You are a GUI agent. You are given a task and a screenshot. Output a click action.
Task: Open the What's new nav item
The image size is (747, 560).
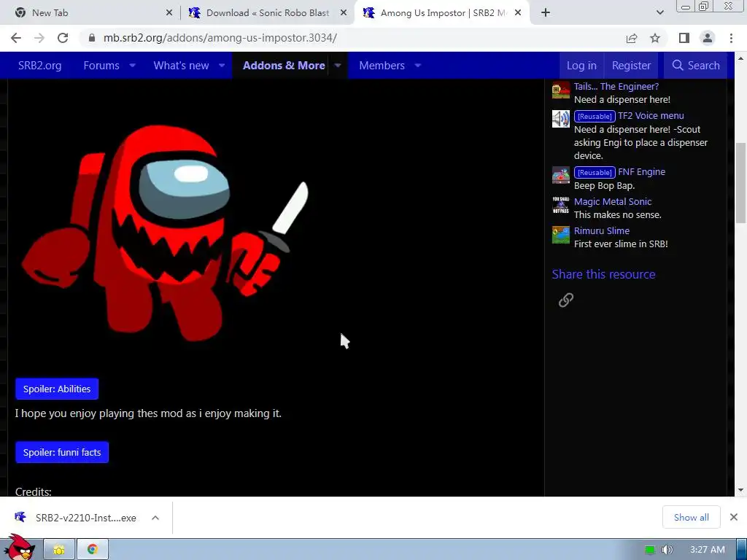pos(181,65)
